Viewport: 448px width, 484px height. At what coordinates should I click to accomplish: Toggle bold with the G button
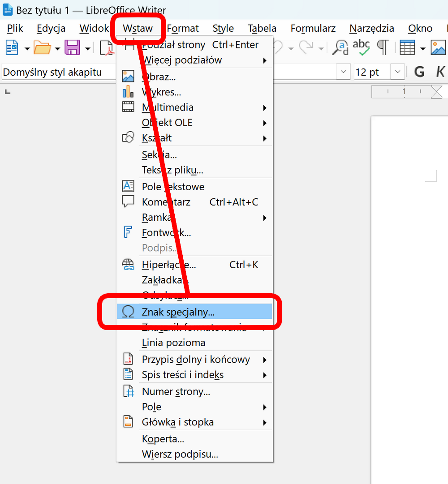coord(419,72)
